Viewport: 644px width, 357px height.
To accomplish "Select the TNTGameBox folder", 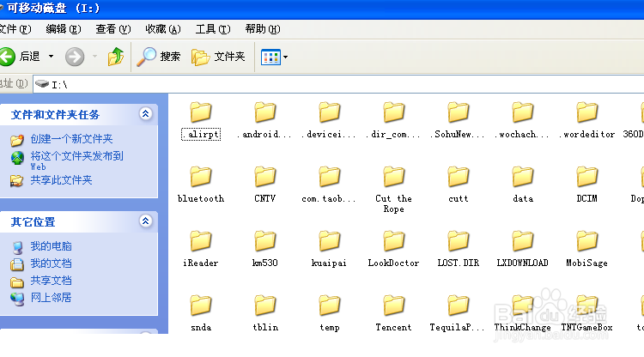I will click(x=587, y=314).
